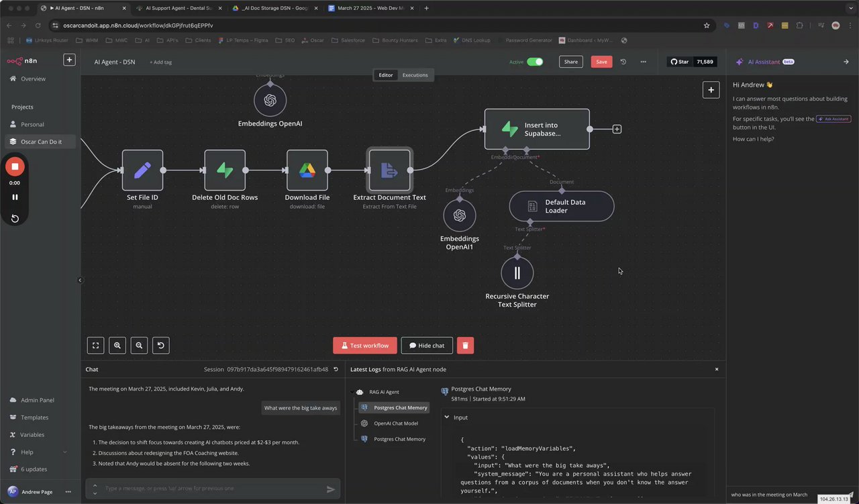Image resolution: width=859 pixels, height=504 pixels.
Task: Click the Test workflow button
Action: (365, 346)
